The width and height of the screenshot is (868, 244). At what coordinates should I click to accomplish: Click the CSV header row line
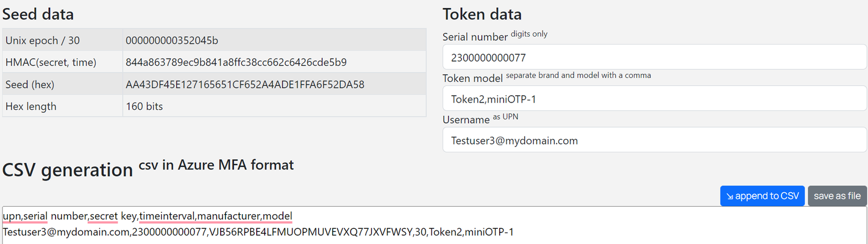(x=148, y=216)
